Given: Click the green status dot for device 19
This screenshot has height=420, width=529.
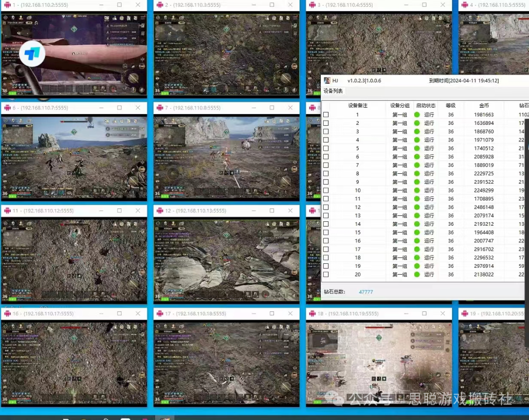Looking at the screenshot, I should [x=417, y=266].
